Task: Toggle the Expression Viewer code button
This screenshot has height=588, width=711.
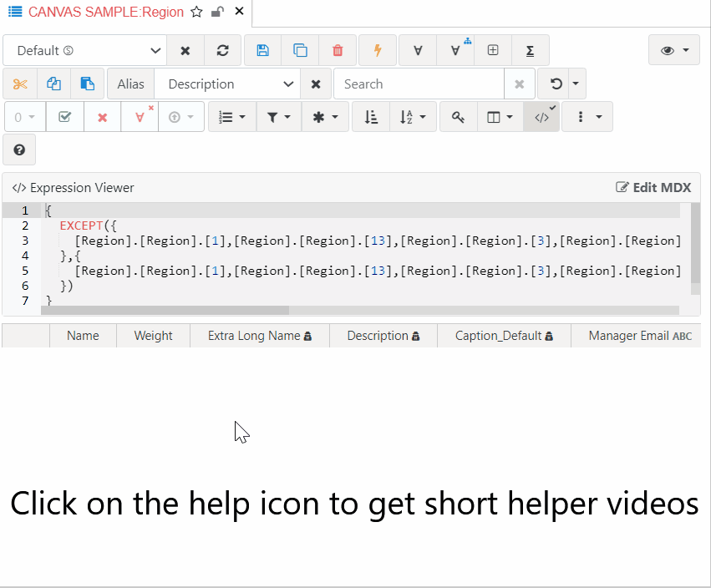Action: coord(542,118)
